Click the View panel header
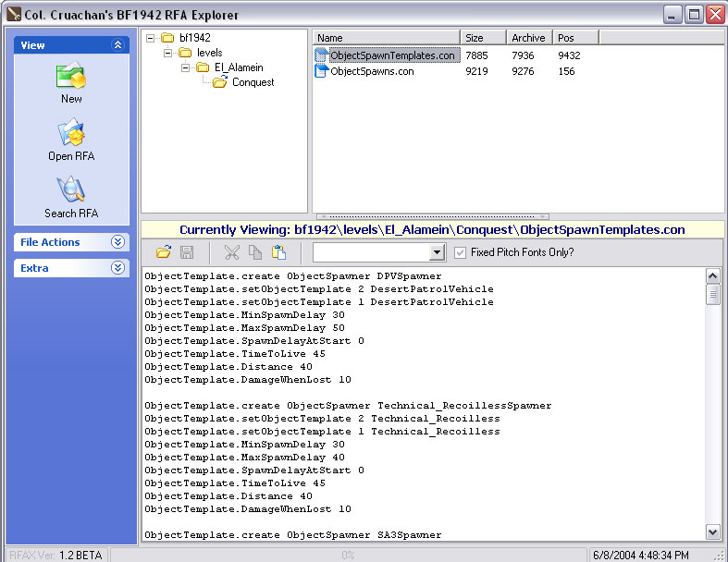The image size is (728, 562). coord(71,45)
